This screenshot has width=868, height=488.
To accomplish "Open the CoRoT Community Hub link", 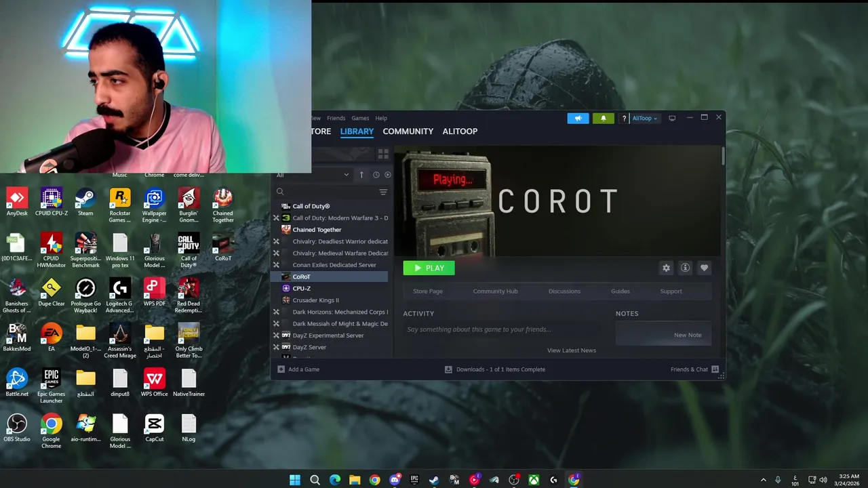I will (495, 291).
